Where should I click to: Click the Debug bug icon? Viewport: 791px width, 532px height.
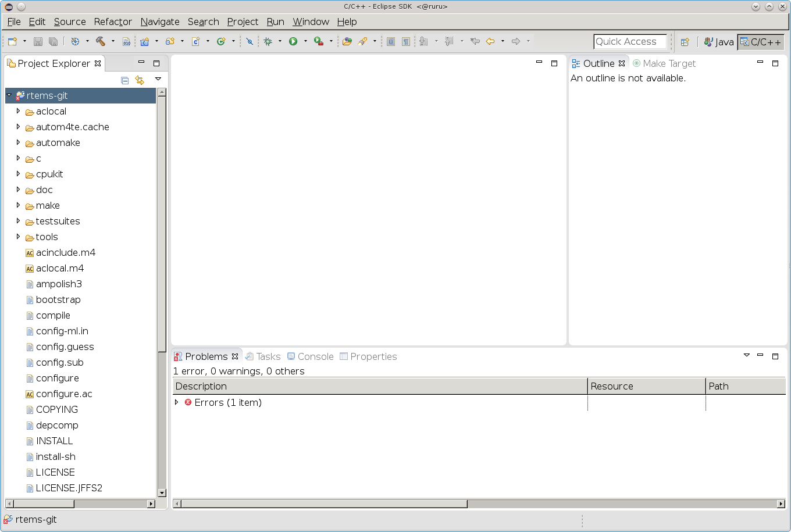click(x=268, y=41)
